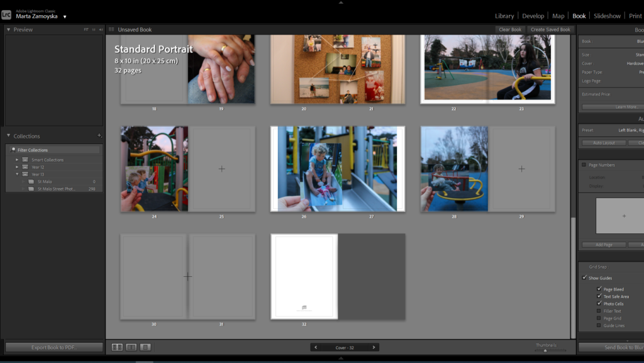
Task: Select the Year 12 set icon
Action: (x=25, y=167)
